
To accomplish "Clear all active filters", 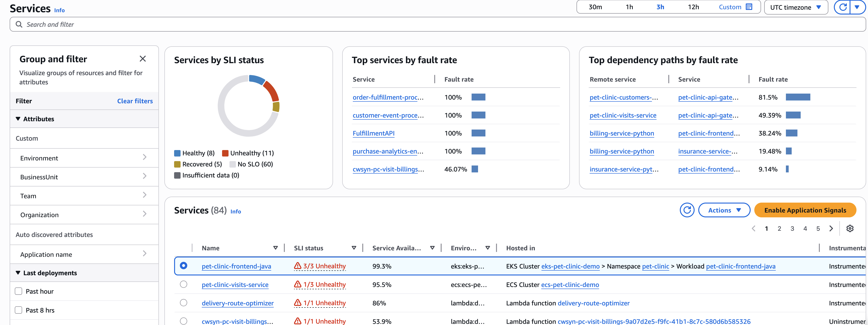I will pyautogui.click(x=135, y=101).
